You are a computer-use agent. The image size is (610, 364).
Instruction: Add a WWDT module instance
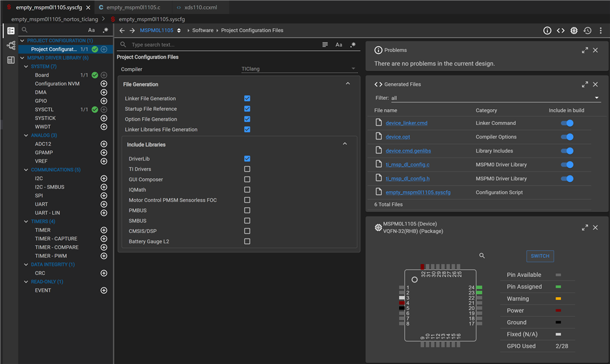click(104, 127)
